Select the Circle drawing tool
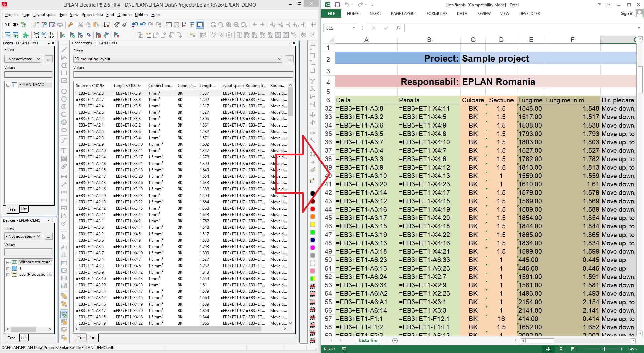 (64, 91)
